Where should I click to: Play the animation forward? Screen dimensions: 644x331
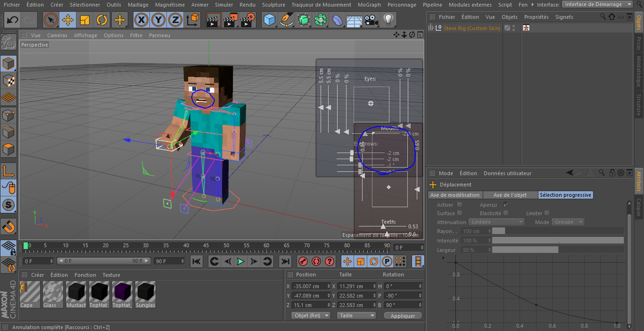[x=240, y=261]
